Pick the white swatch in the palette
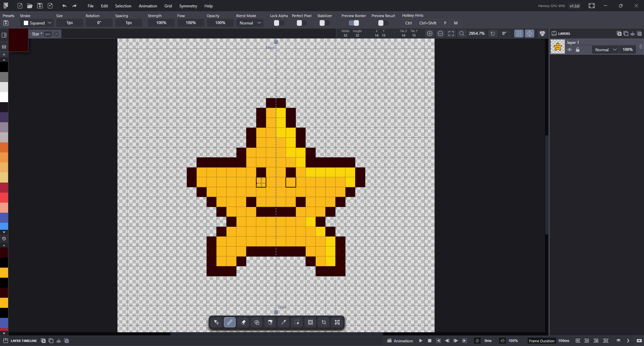Image resolution: width=644 pixels, height=346 pixels. tap(4, 97)
